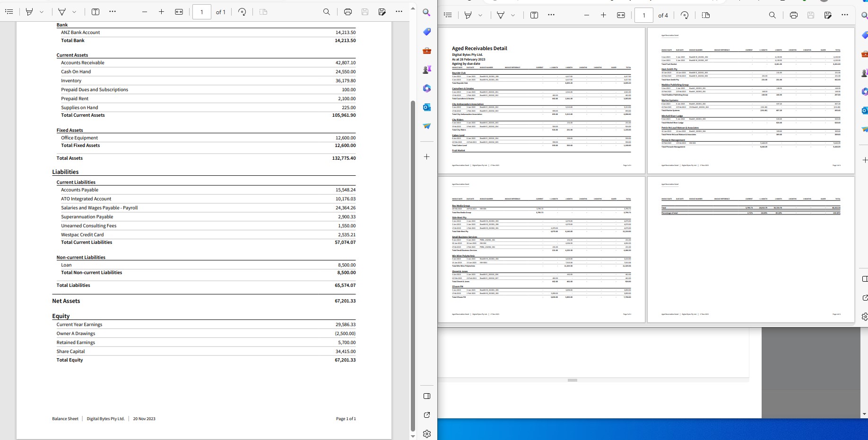Viewport: 868px width, 440px height.
Task: Choose Add text tool in Aged Receivables window
Action: 534,15
